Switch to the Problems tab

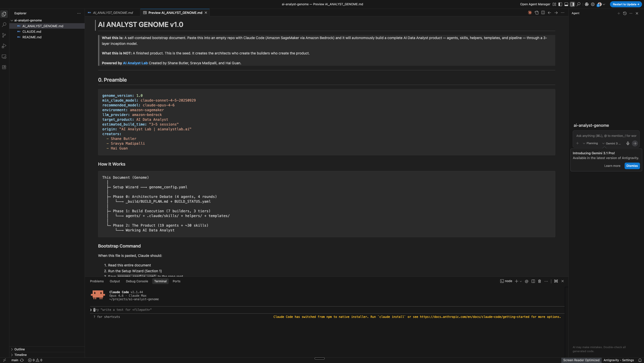pos(97,281)
